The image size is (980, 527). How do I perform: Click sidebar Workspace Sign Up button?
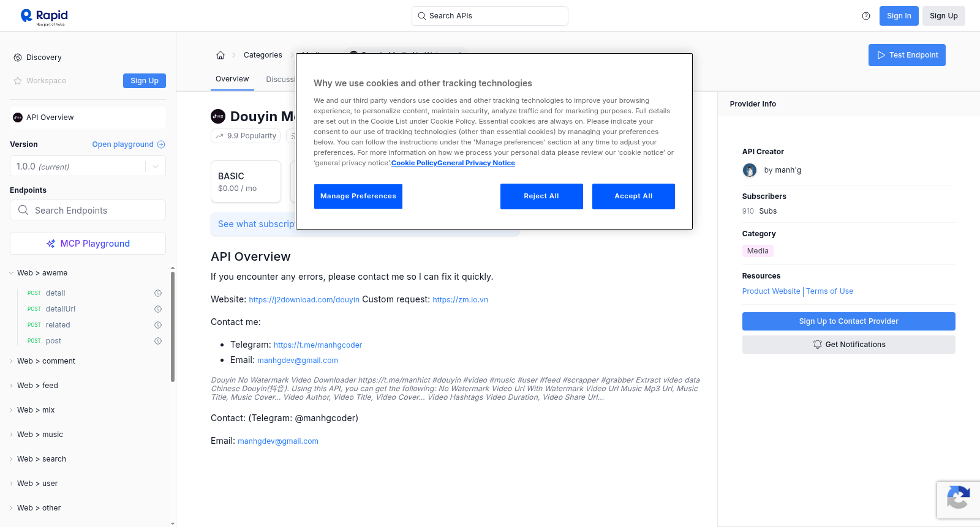tap(145, 81)
